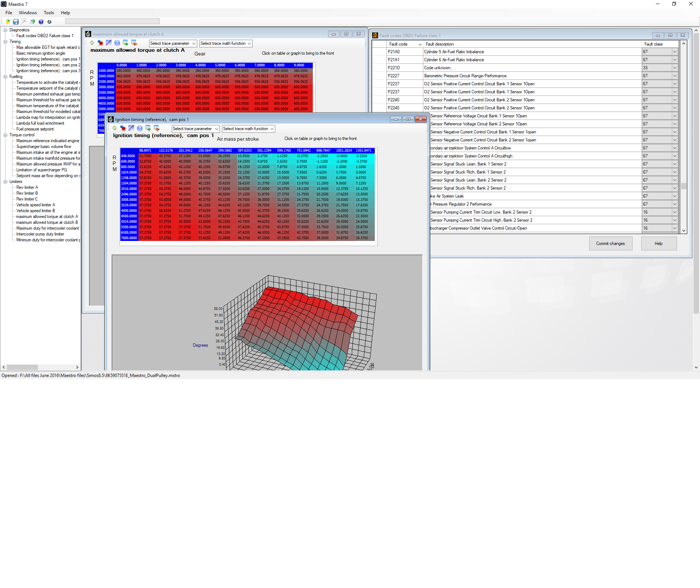Click the Help button in fault codes window
This screenshot has height=588, width=700.
[658, 244]
